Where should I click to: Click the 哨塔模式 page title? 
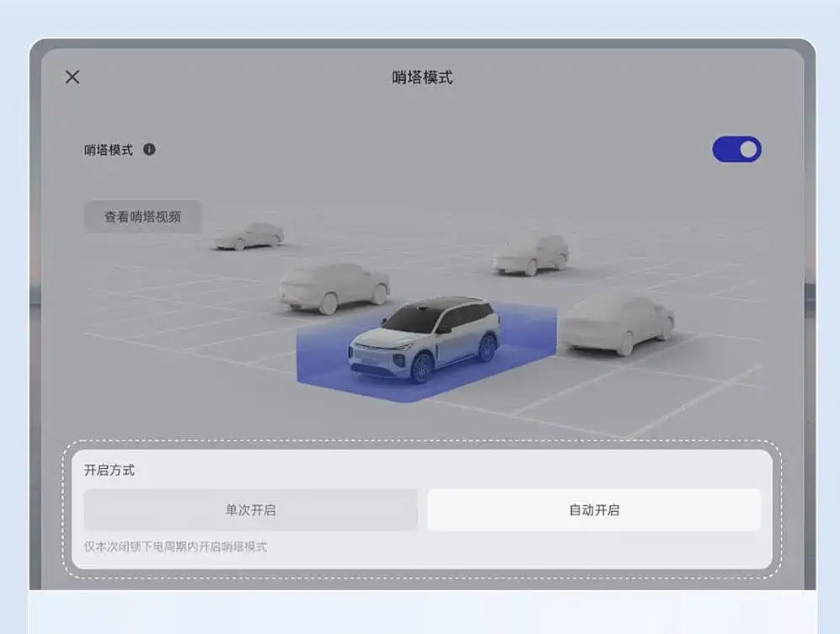click(x=422, y=77)
